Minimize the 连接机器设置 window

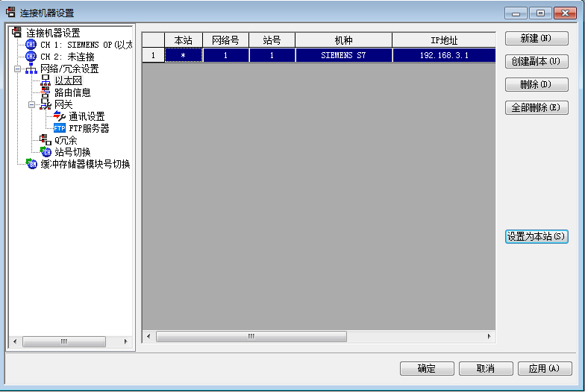(516, 13)
